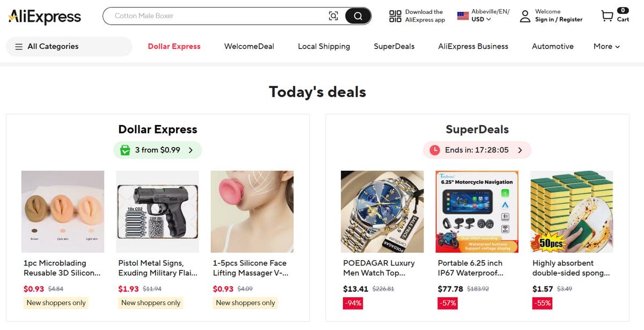
Task: Expand the More navigation menu
Action: pos(606,46)
